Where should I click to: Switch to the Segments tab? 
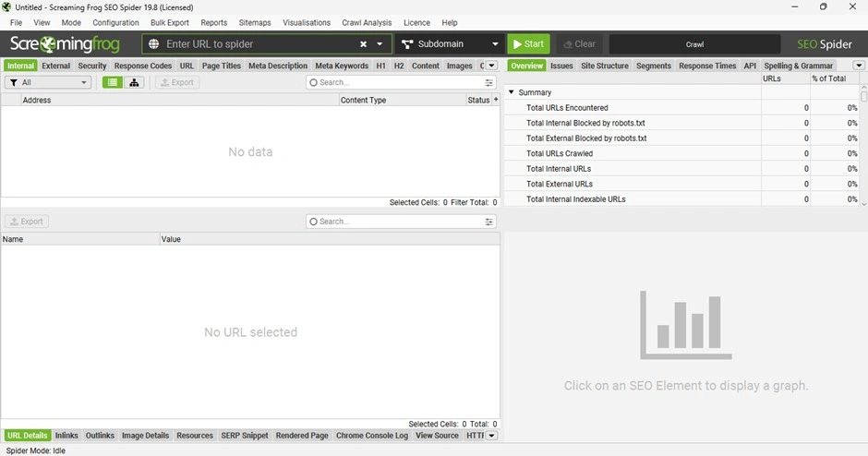point(653,66)
